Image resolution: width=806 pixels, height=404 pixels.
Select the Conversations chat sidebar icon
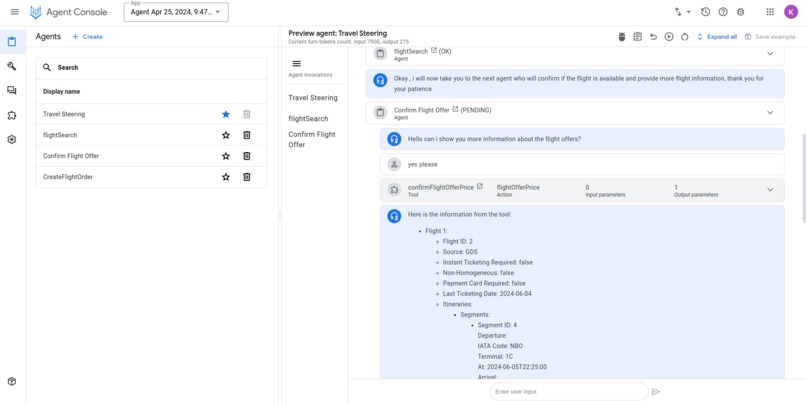click(x=12, y=90)
